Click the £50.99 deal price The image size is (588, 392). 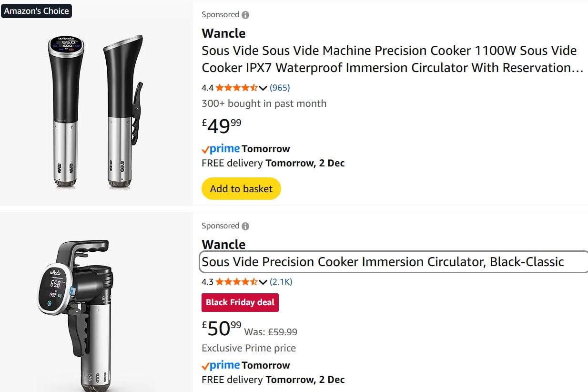pos(222,328)
